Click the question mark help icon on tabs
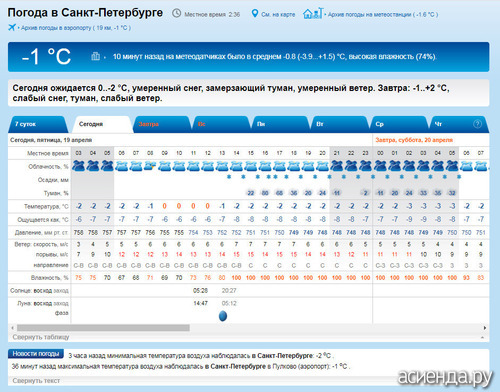 pos(477,124)
